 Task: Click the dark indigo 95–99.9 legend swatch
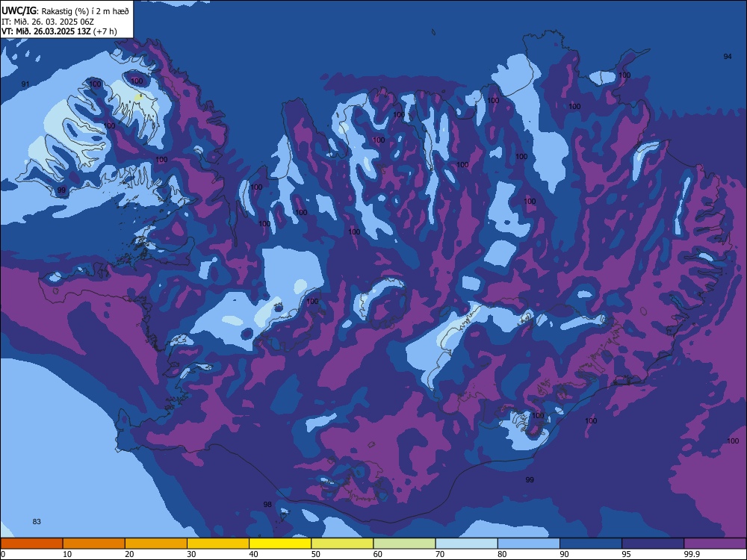(653, 544)
